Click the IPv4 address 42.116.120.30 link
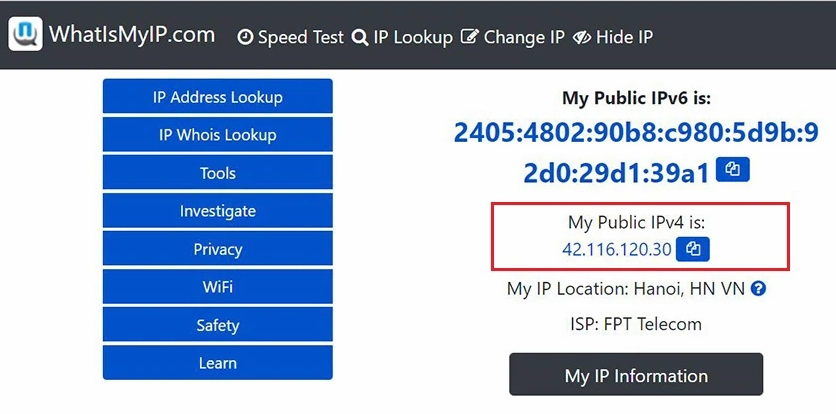This screenshot has width=836, height=414. pos(616,249)
